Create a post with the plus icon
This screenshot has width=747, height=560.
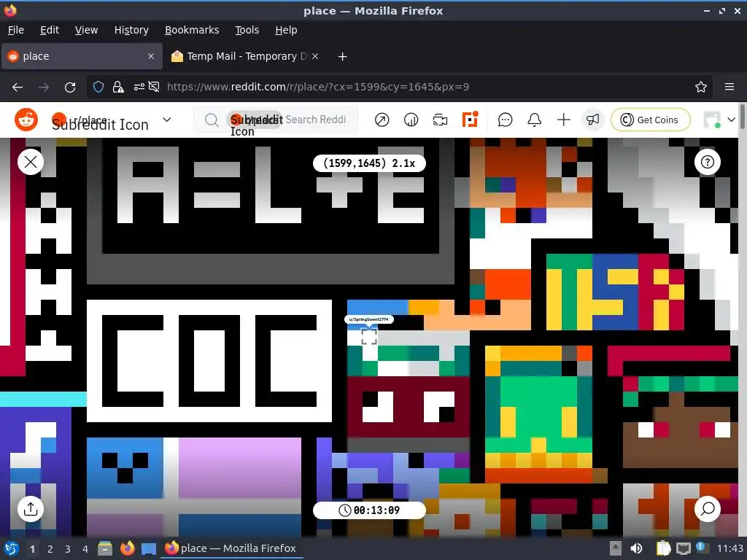click(564, 120)
